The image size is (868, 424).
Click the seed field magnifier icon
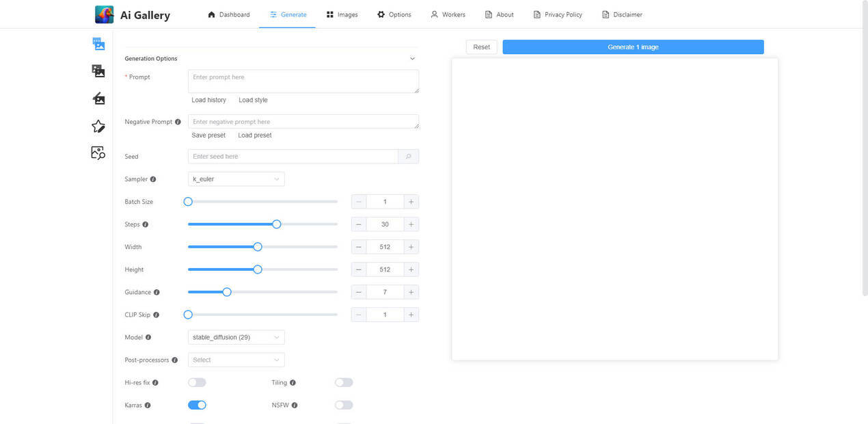point(408,157)
